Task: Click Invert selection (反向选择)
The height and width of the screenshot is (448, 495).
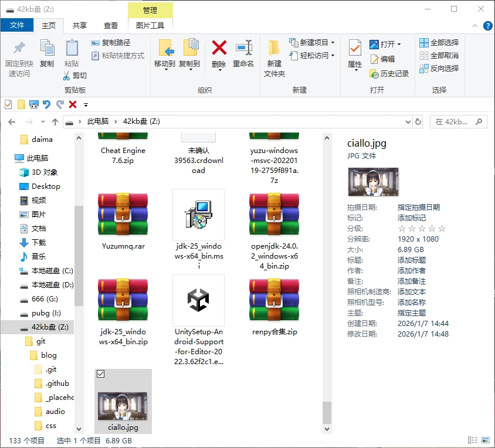Action: tap(439, 68)
